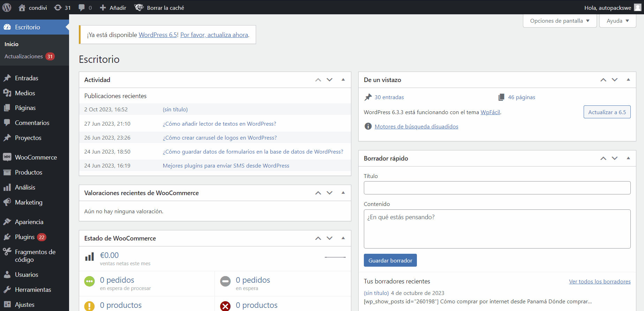Open Apariencia in the sidebar
644x311 pixels.
click(x=29, y=222)
